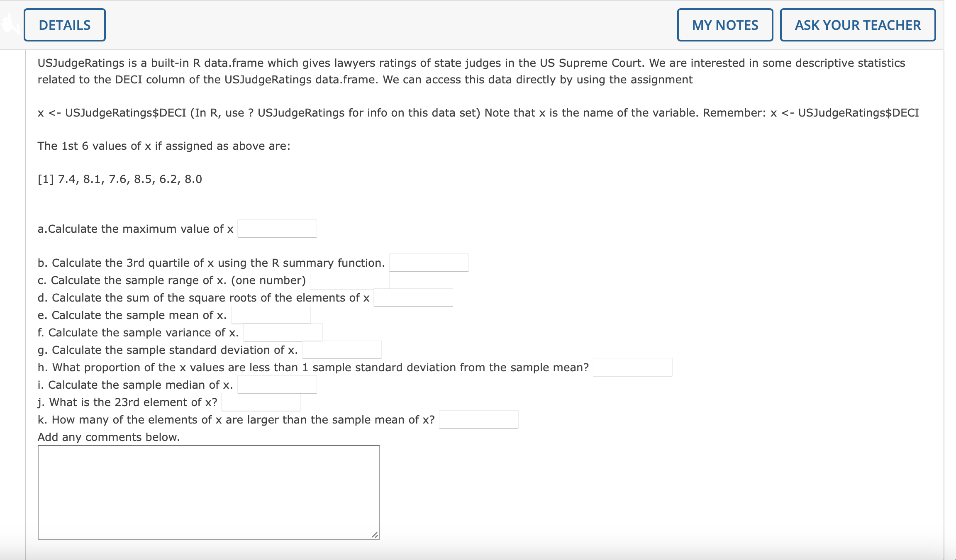Select the elements larger than mean answer field

click(x=479, y=419)
